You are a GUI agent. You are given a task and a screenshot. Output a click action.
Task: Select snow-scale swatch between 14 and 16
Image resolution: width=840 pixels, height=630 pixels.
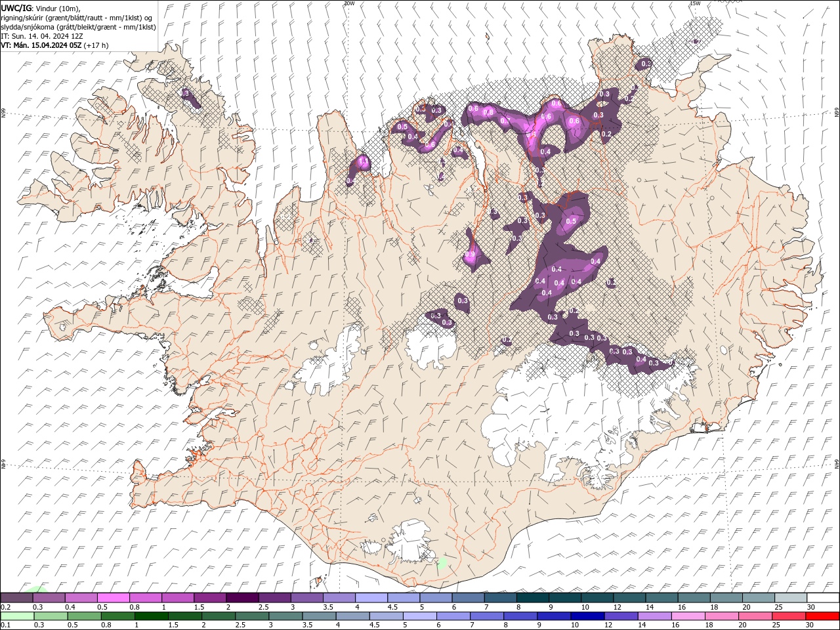[661, 598]
